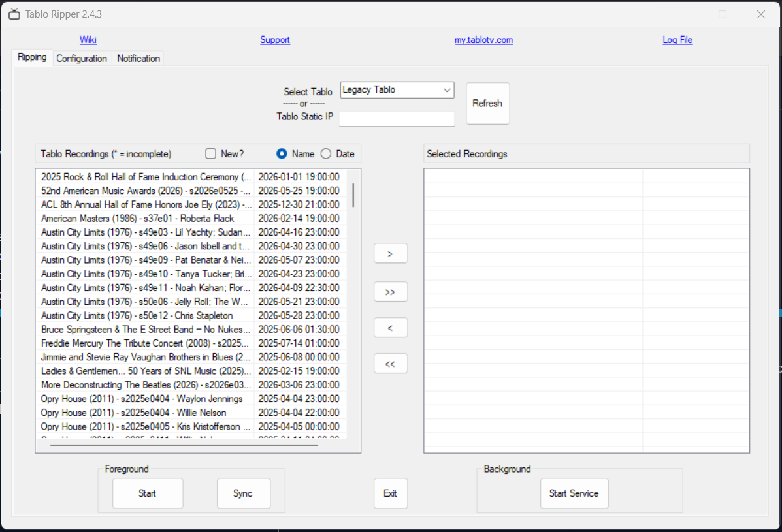The width and height of the screenshot is (782, 532).
Task: Click date cell 2026-01-01 19:00:00
Action: tap(299, 177)
